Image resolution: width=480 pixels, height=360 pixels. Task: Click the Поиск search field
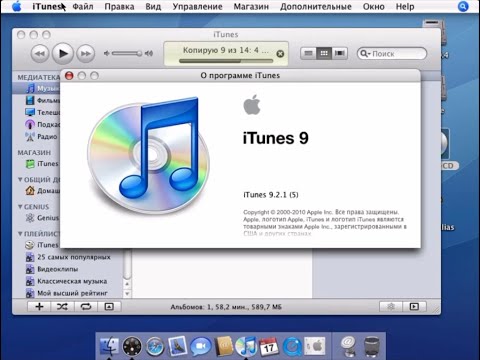pyautogui.click(x=392, y=53)
